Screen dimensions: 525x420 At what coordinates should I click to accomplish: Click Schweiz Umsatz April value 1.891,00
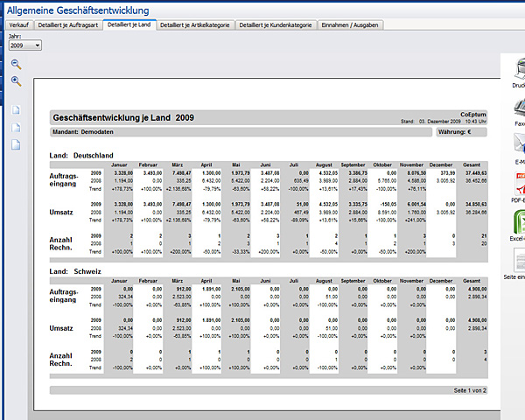[x=211, y=320]
